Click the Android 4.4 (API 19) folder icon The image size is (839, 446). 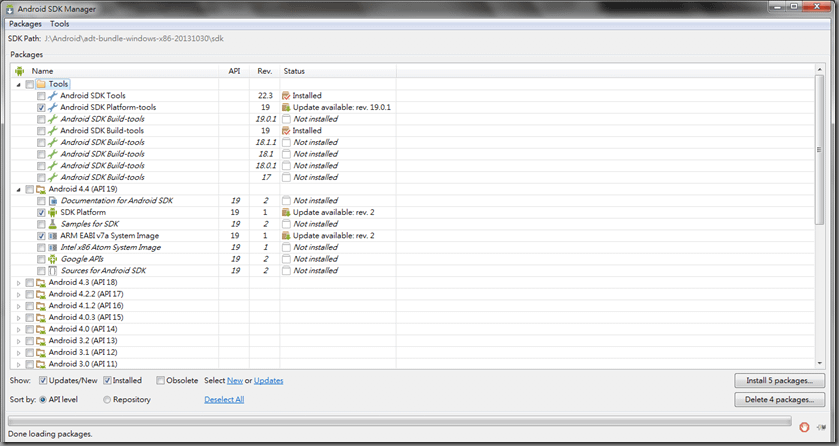pos(41,189)
